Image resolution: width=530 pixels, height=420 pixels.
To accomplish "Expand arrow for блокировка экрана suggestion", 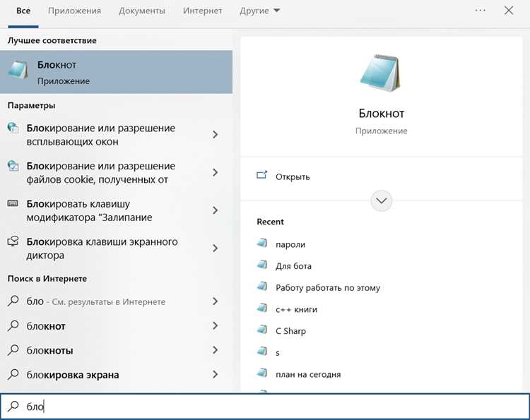I will pos(215,374).
